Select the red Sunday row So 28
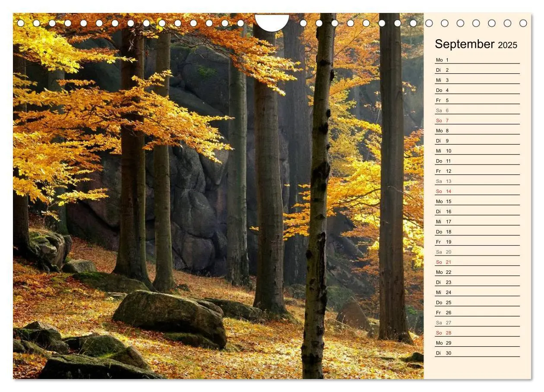 [x=477, y=332]
